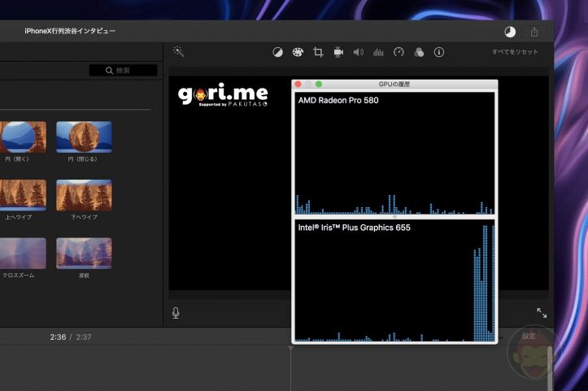Click the voiceover microphone icon
Screen dimensions: 588x391
176,313
